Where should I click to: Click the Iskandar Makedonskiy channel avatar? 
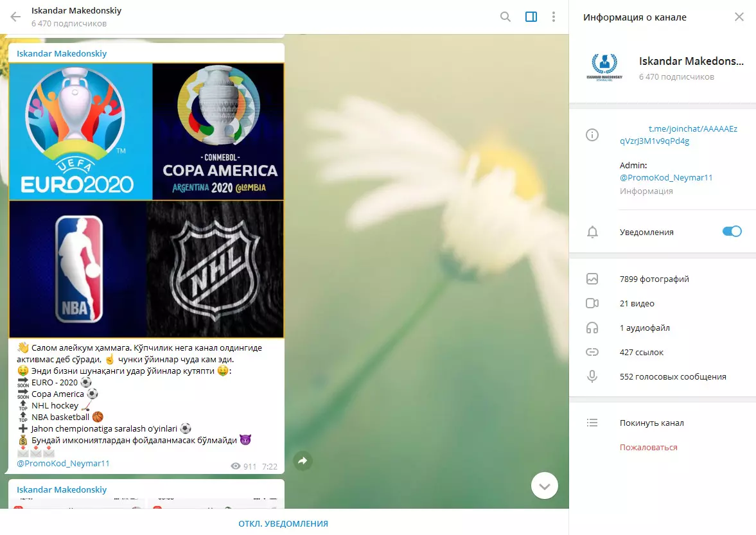[604, 67]
